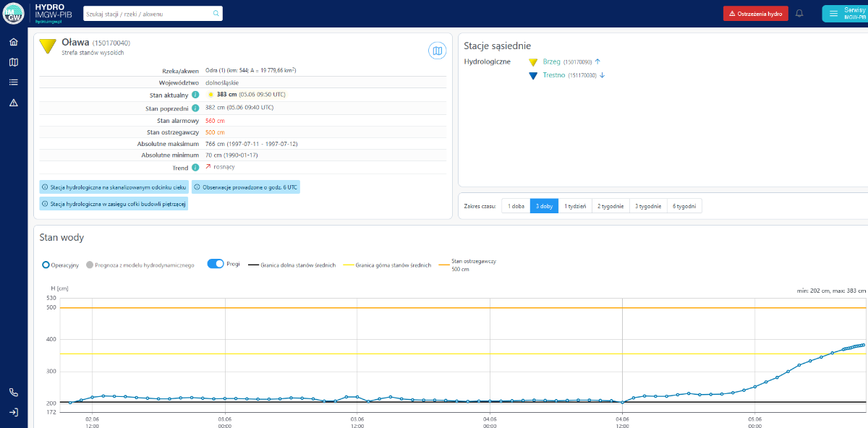Select the 2 tygodnie time range
This screenshot has width=868, height=428.
[x=610, y=206]
